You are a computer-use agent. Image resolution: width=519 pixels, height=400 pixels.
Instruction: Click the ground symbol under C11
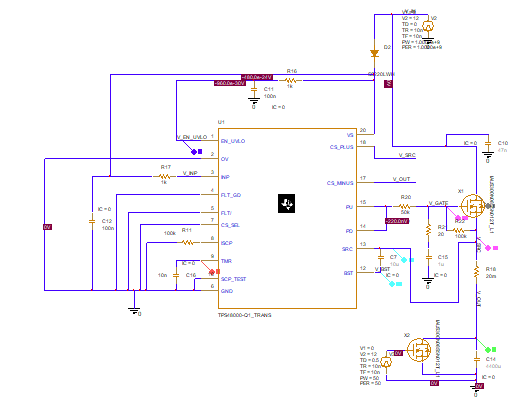[x=254, y=101]
